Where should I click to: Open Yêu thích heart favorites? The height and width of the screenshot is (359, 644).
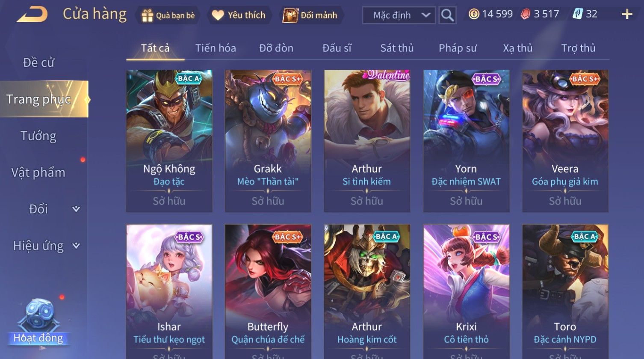coord(218,15)
